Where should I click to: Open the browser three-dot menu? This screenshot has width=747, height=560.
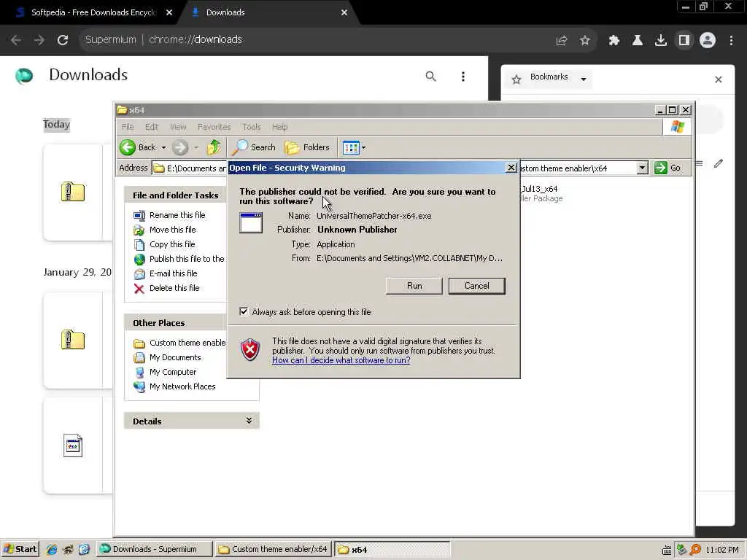click(x=731, y=41)
